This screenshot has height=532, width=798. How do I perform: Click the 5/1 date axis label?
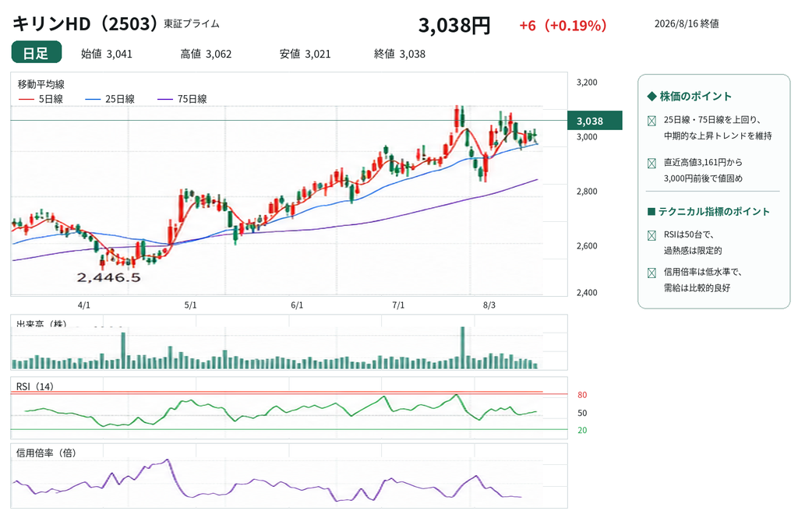point(190,305)
